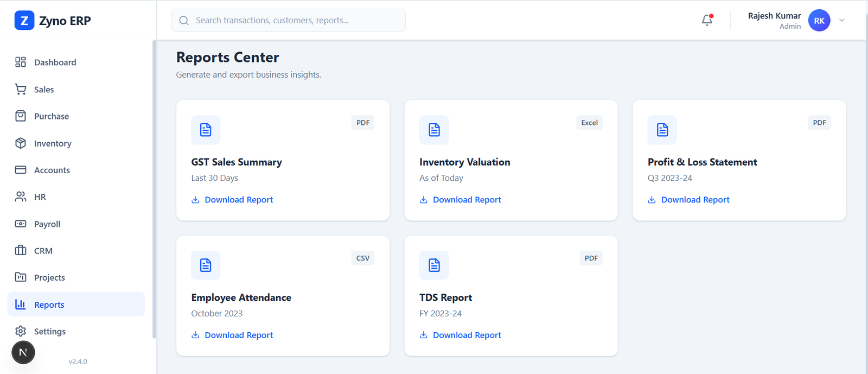Click the RK user avatar
The image size is (868, 374).
(x=819, y=21)
